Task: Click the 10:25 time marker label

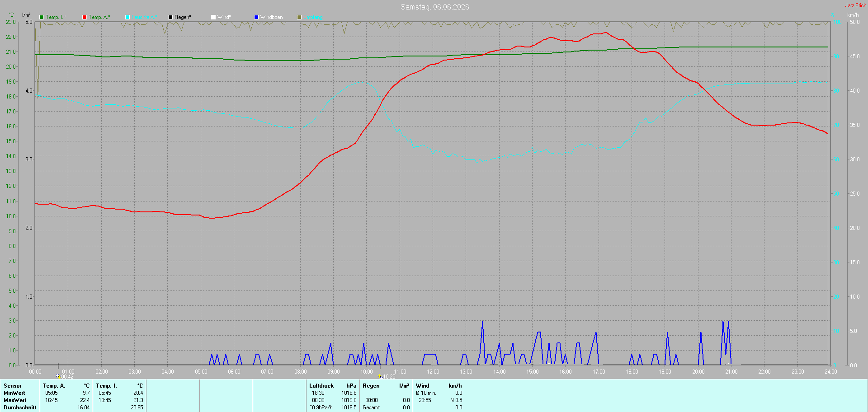Action: 389,377
